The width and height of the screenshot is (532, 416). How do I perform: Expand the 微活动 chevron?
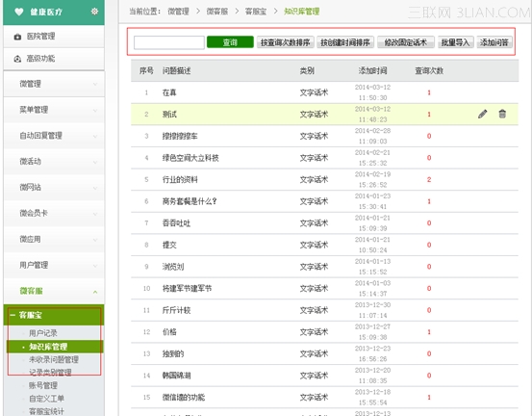[95, 162]
